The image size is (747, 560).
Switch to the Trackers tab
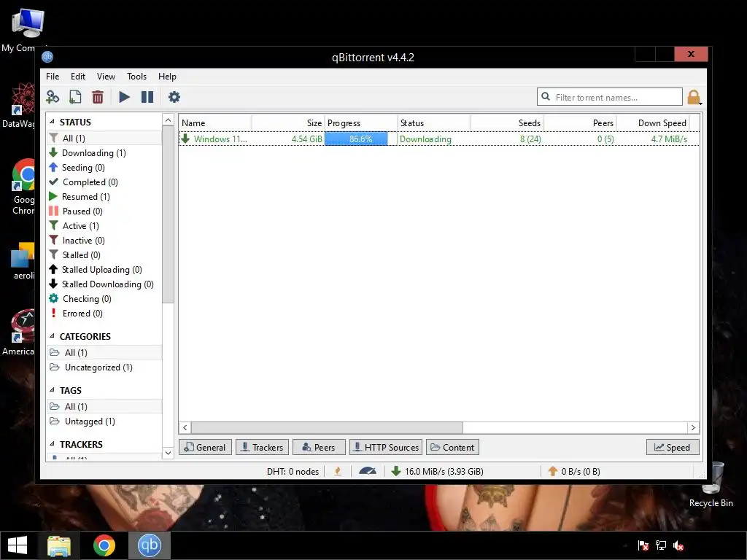pos(262,447)
